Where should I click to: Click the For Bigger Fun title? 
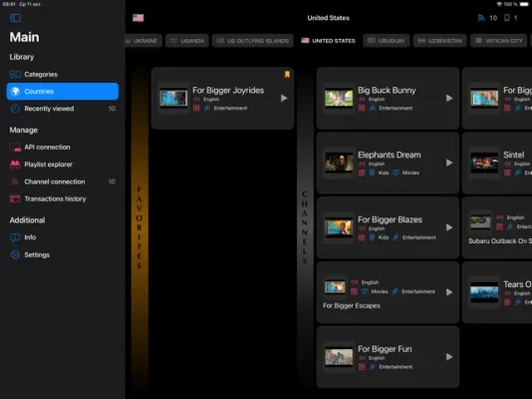click(385, 349)
